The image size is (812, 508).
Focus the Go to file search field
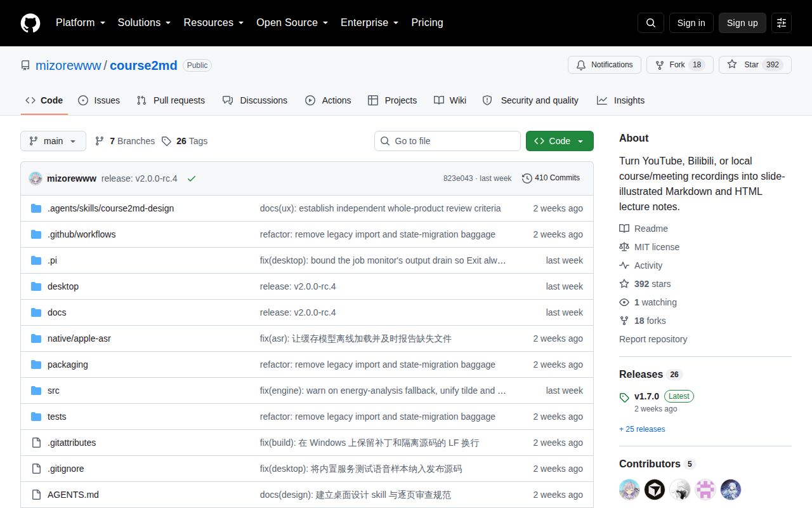447,141
